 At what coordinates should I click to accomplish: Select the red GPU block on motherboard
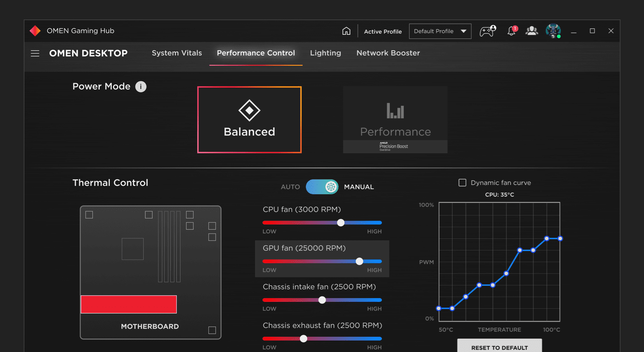(x=129, y=305)
